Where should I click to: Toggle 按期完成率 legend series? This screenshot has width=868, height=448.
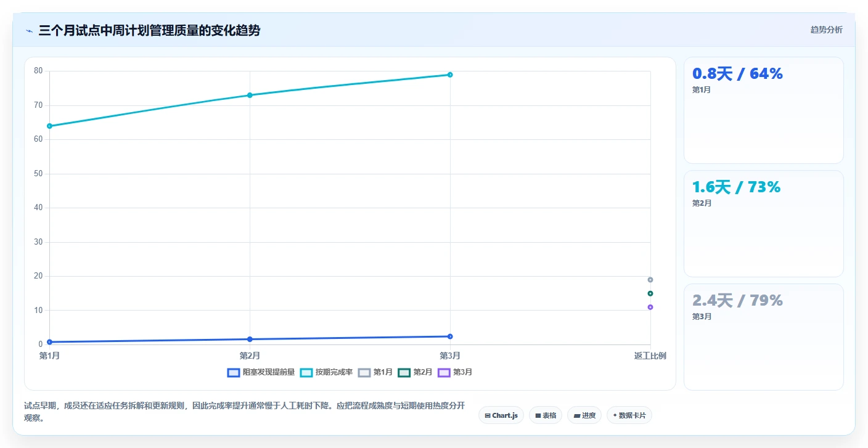click(x=327, y=372)
